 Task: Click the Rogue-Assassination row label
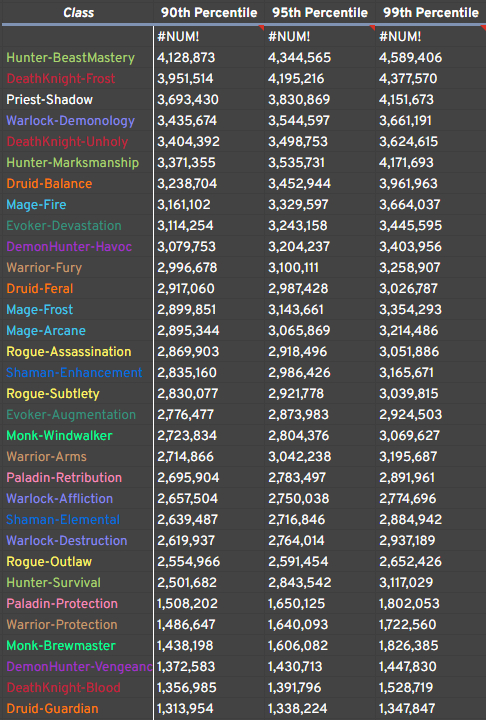(x=77, y=352)
